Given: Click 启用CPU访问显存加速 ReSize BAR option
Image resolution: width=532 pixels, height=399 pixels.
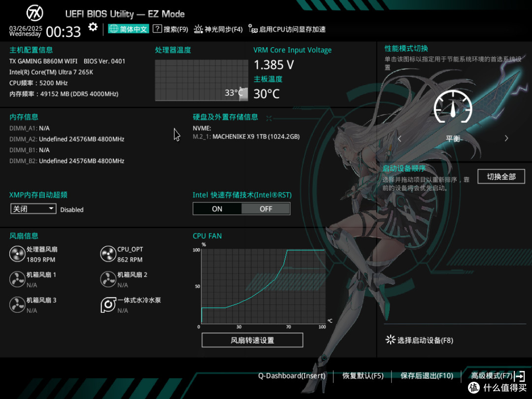Looking at the screenshot, I should pyautogui.click(x=287, y=29).
